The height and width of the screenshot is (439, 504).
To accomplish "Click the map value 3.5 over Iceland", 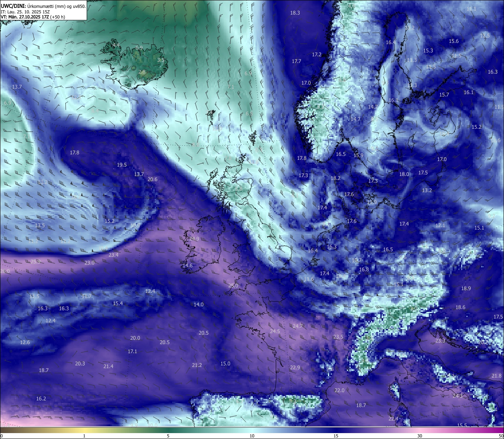I will [161, 60].
